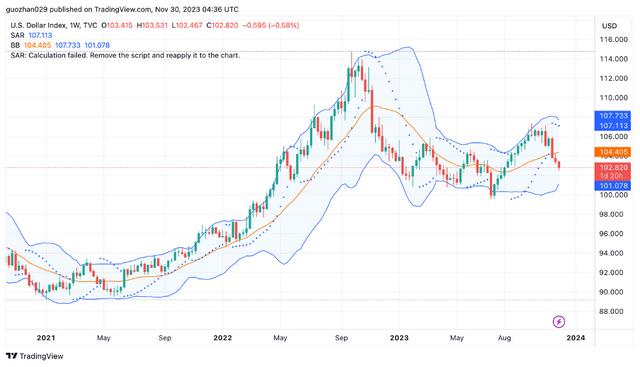Click the low value L102.467 in header
The image size is (640, 367).
point(187,25)
